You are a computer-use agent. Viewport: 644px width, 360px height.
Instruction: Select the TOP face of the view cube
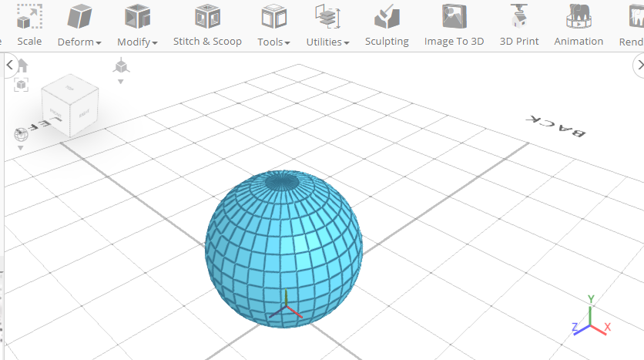click(70, 88)
